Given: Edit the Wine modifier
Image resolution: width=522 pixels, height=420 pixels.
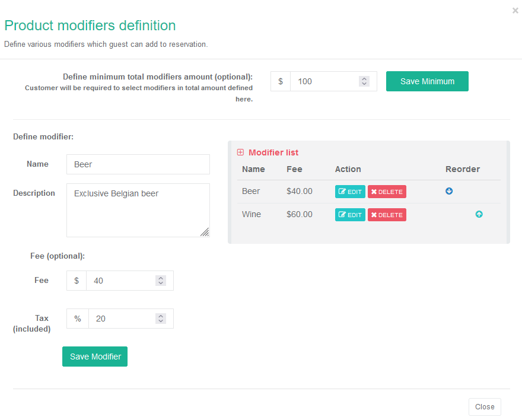Looking at the screenshot, I should tap(350, 215).
